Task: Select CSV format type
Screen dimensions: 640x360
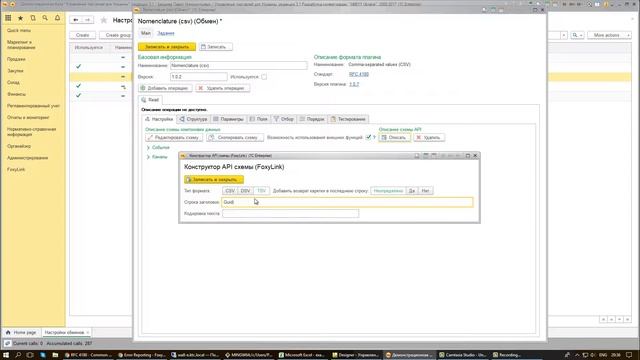Action: pos(230,191)
